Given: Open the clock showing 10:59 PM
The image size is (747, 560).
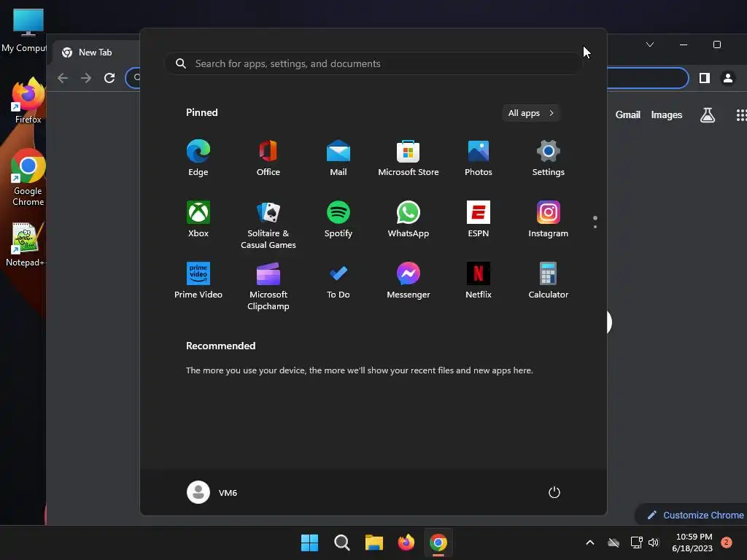Looking at the screenshot, I should tap(693, 542).
